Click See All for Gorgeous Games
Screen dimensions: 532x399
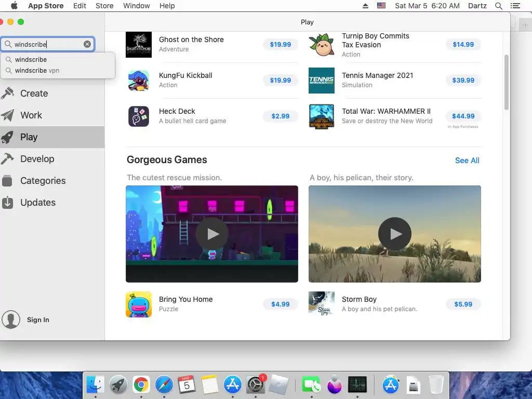click(467, 161)
